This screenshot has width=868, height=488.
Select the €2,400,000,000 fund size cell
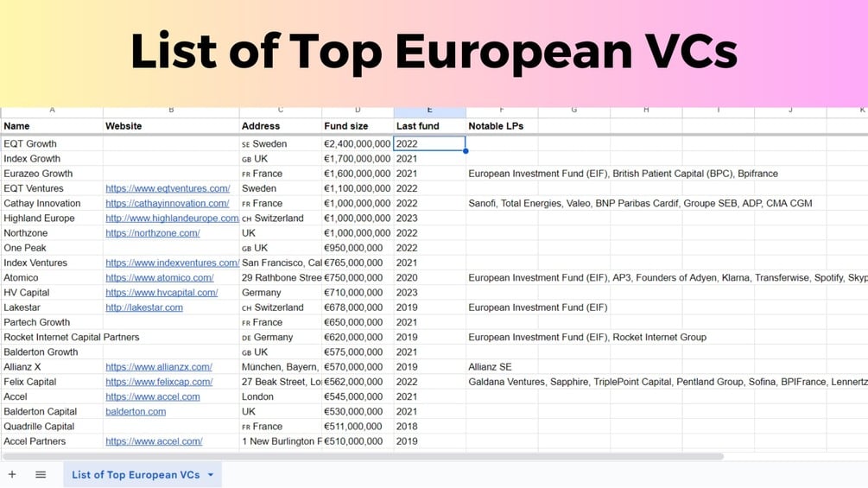tap(358, 144)
